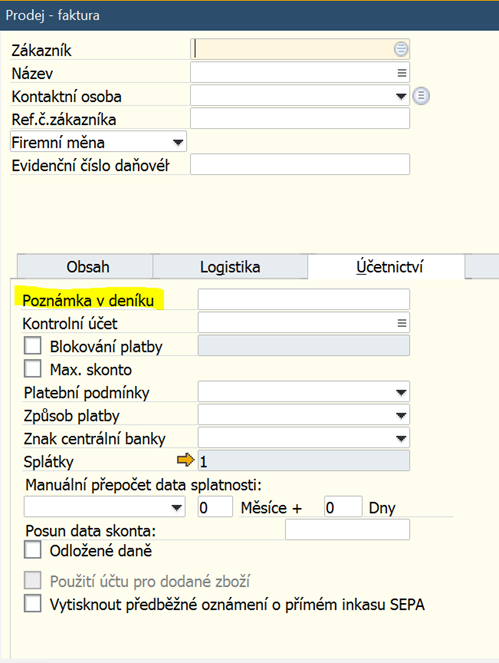499x663 pixels.
Task: Open the Způsob platby dropdown
Action: click(400, 416)
